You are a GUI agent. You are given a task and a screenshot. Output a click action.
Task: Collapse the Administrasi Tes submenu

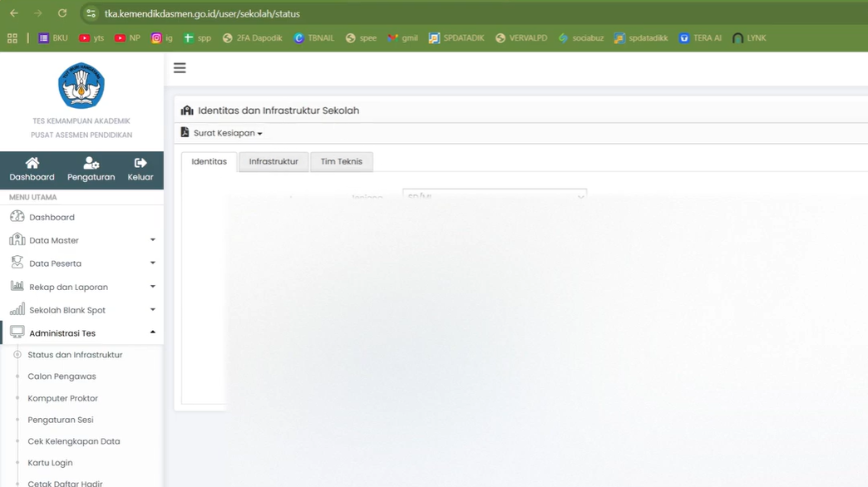(152, 331)
